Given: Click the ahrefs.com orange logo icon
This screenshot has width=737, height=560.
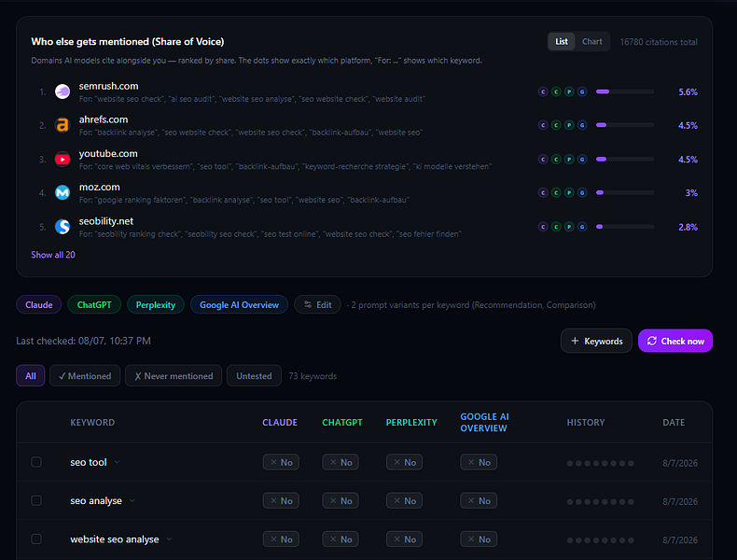Looking at the screenshot, I should click(63, 125).
